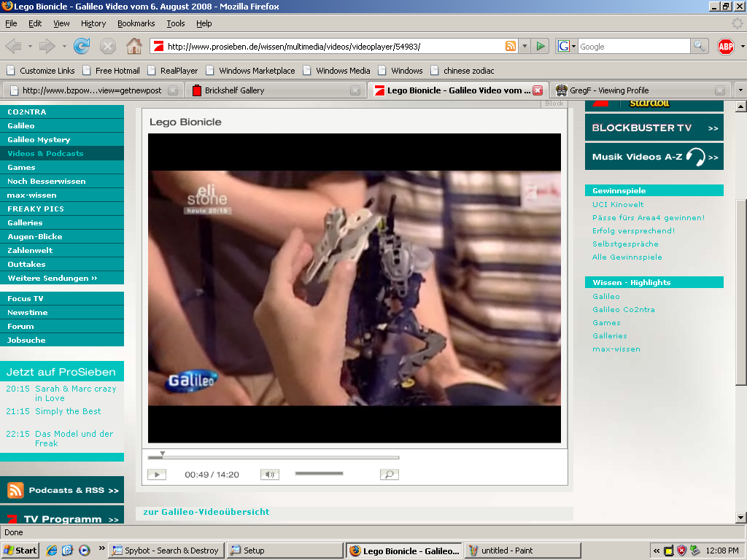Image resolution: width=747 pixels, height=560 pixels.
Task: Open the address bar URL dropdown
Action: [525, 46]
